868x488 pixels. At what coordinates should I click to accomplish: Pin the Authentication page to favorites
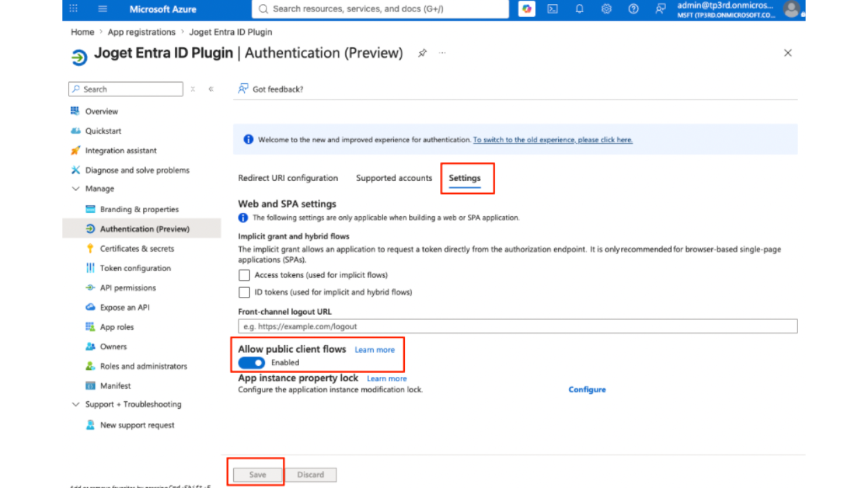tap(422, 53)
